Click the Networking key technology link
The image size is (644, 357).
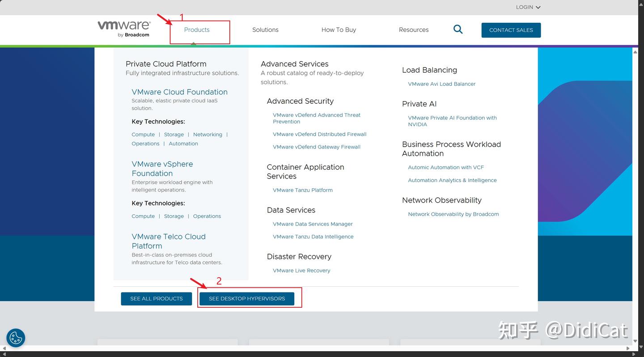(x=208, y=135)
